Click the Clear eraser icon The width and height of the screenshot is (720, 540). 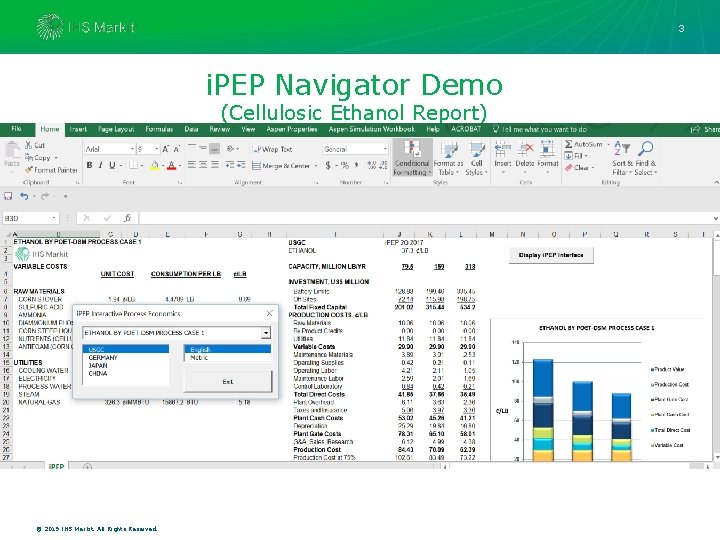(569, 168)
